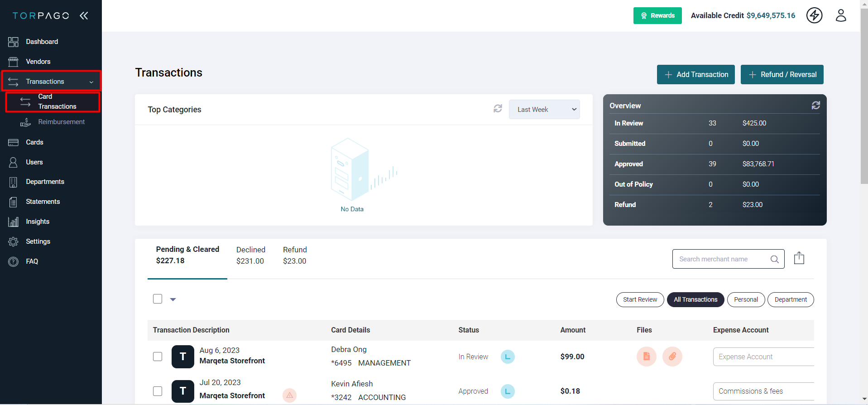868x405 pixels.
Task: Toggle the select-all transactions checkbox
Action: click(x=158, y=299)
